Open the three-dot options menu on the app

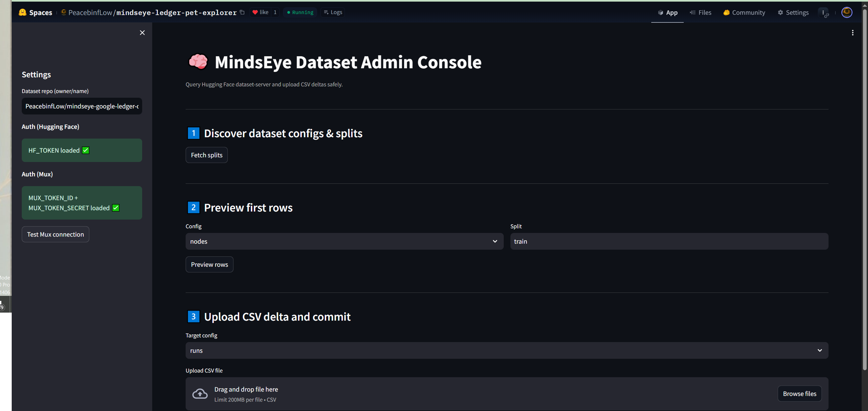pos(853,32)
